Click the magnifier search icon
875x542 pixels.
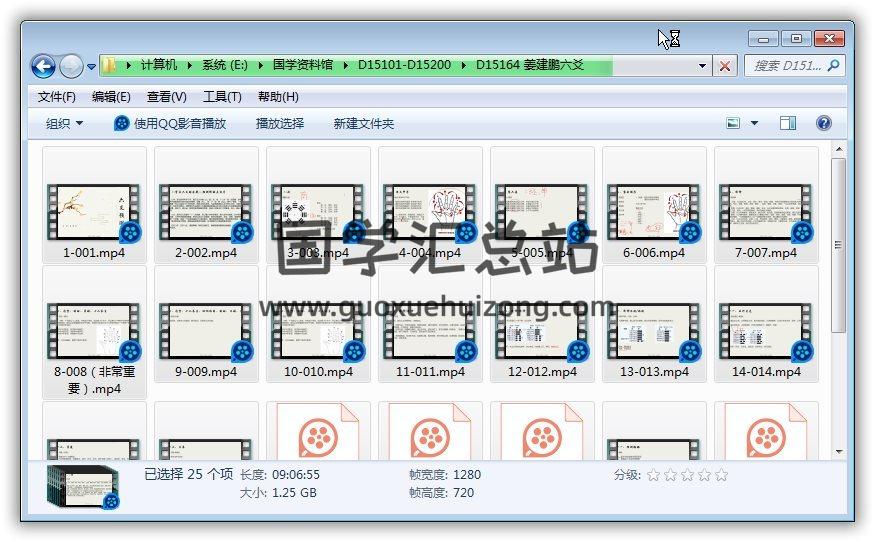click(x=834, y=66)
